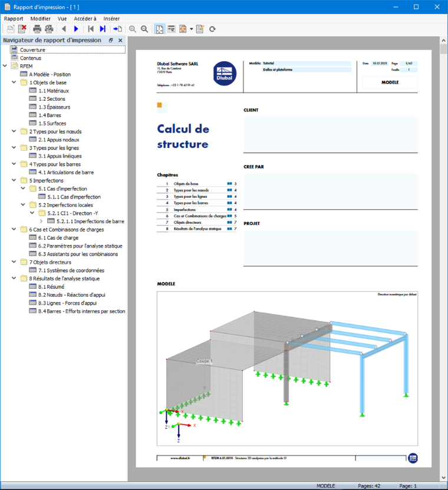The width and height of the screenshot is (448, 490).
Task: Open dropdown arrow next to page orientation icon
Action: pos(192,29)
